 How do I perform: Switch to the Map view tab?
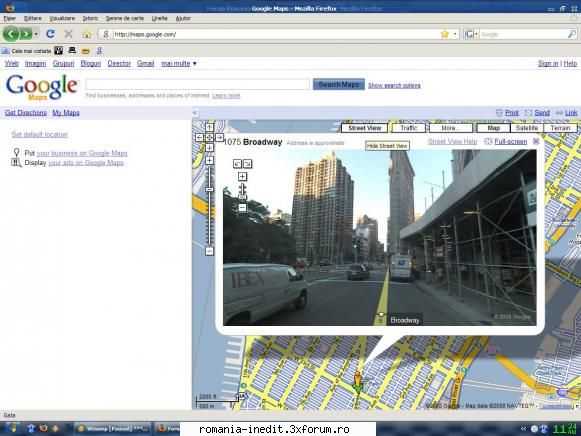tap(494, 128)
